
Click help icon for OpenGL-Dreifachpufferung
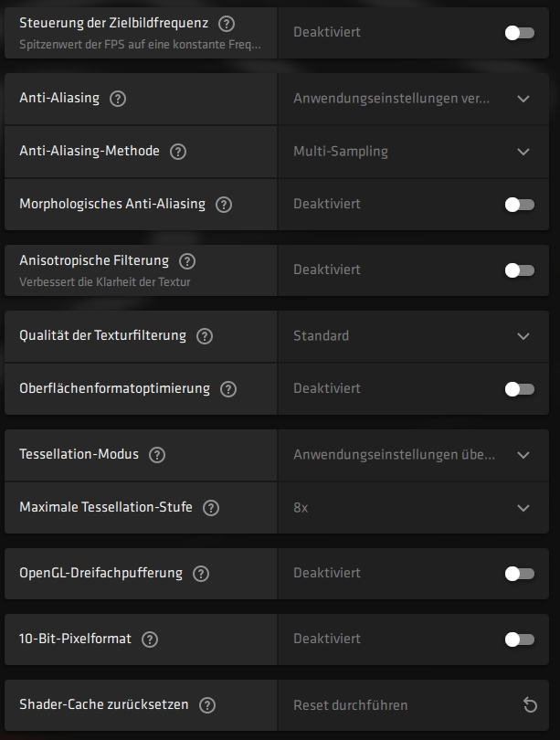(x=201, y=574)
